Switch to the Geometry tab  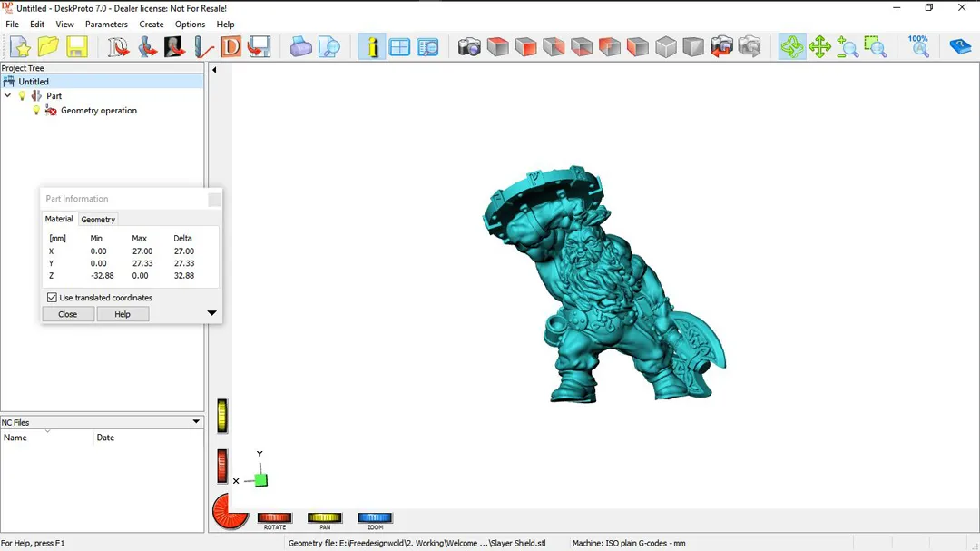[x=98, y=220]
